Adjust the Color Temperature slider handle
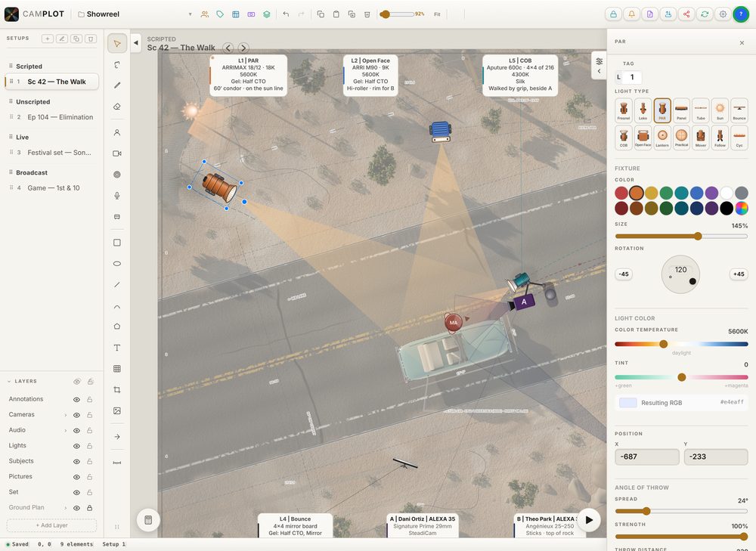This screenshot has width=756, height=551. tap(664, 344)
